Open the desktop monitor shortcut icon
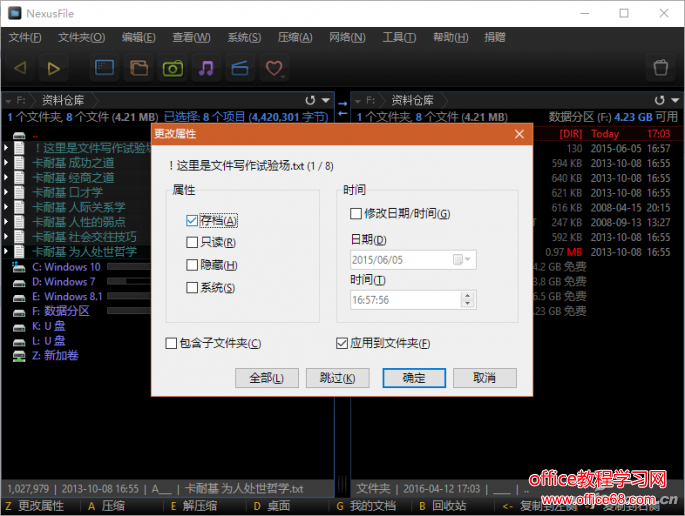 104,68
